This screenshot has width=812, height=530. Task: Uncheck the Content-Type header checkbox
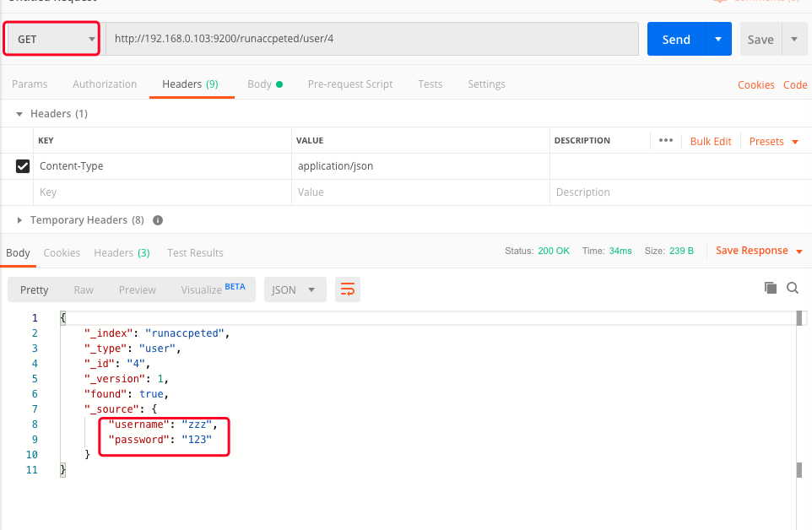point(23,166)
